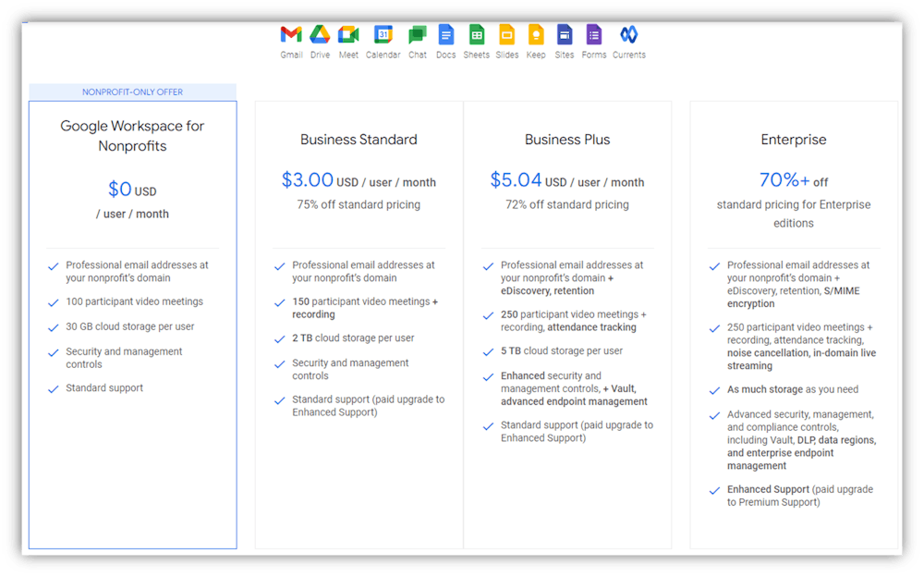Click Business Standard 'Standard support (paid upgrade...)' line
924x577 pixels.
369,406
